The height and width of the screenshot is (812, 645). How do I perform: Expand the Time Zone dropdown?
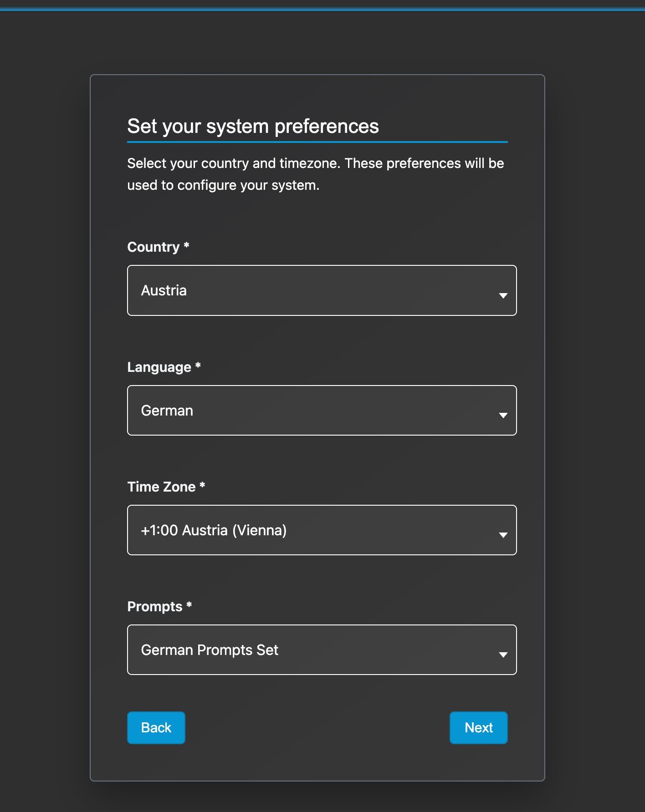322,530
